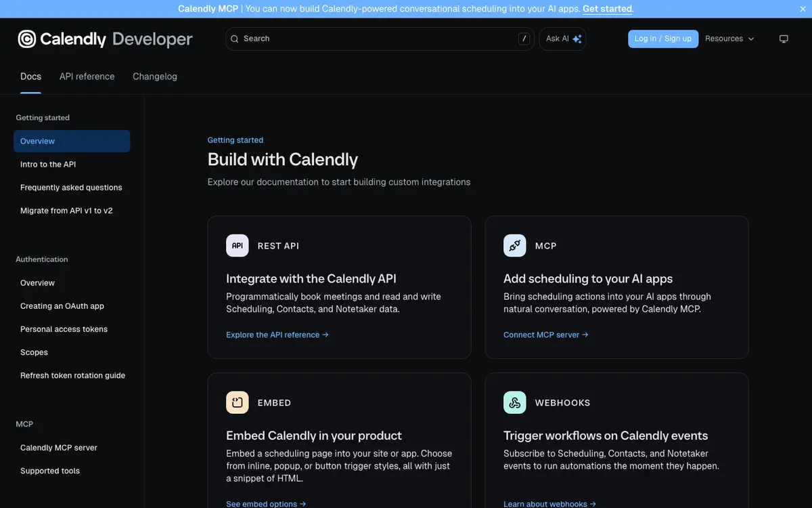The width and height of the screenshot is (812, 508).
Task: Open the See embed options link
Action: click(x=266, y=504)
